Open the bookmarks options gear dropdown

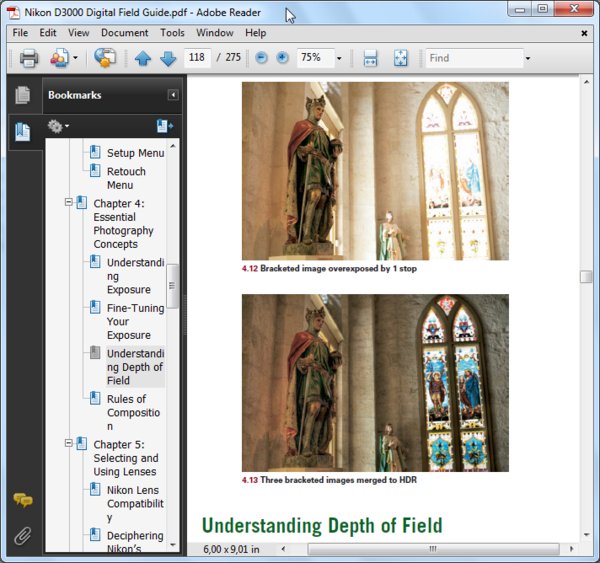58,126
